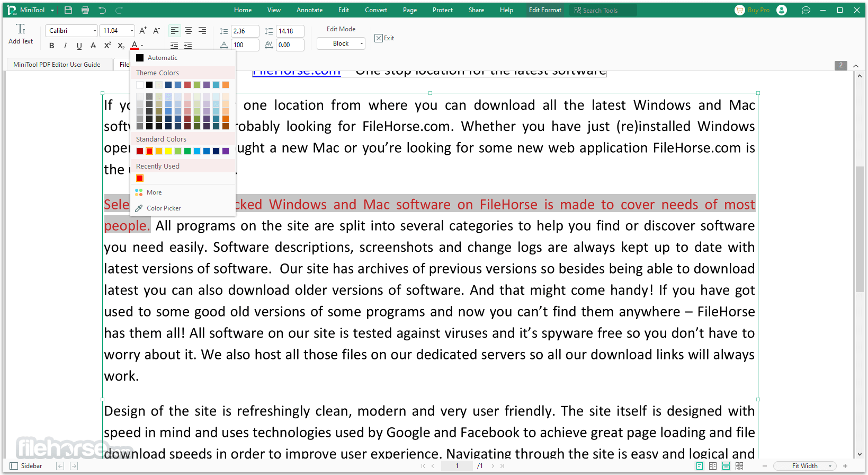The image size is (868, 475).
Task: Click the Add Text tool
Action: [x=21, y=34]
